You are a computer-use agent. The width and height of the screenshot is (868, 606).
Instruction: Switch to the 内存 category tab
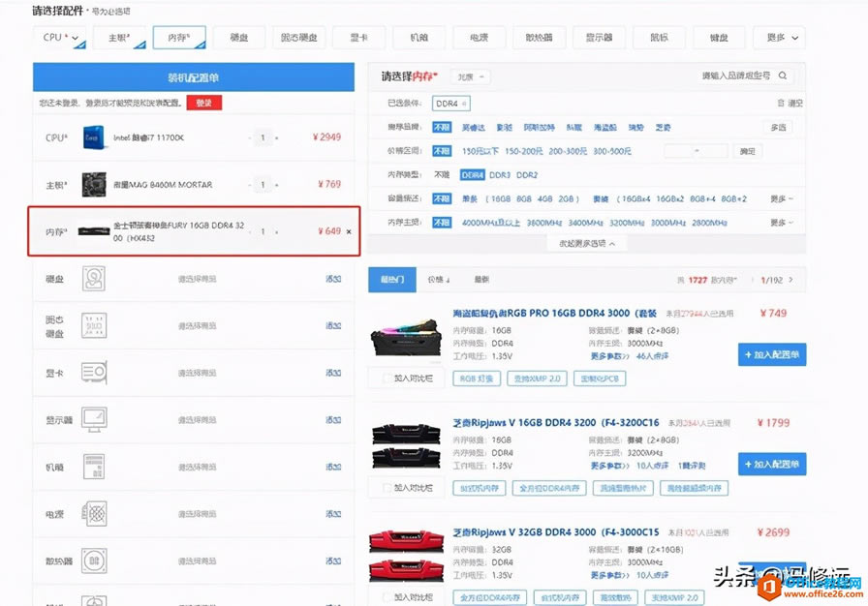point(179,38)
